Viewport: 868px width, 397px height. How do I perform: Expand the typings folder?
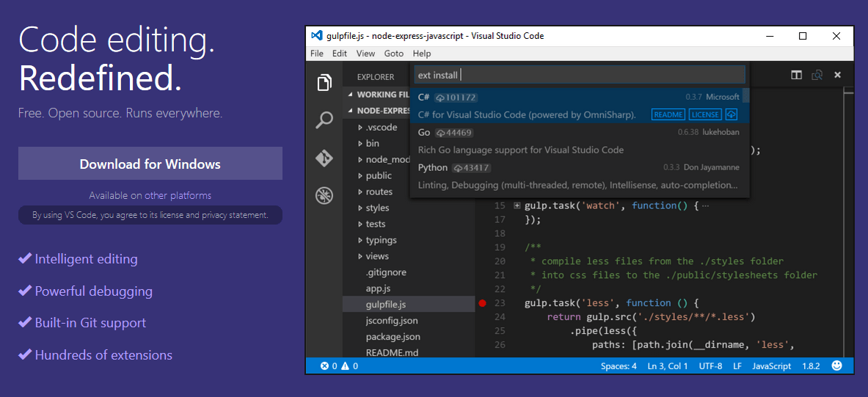click(x=360, y=240)
